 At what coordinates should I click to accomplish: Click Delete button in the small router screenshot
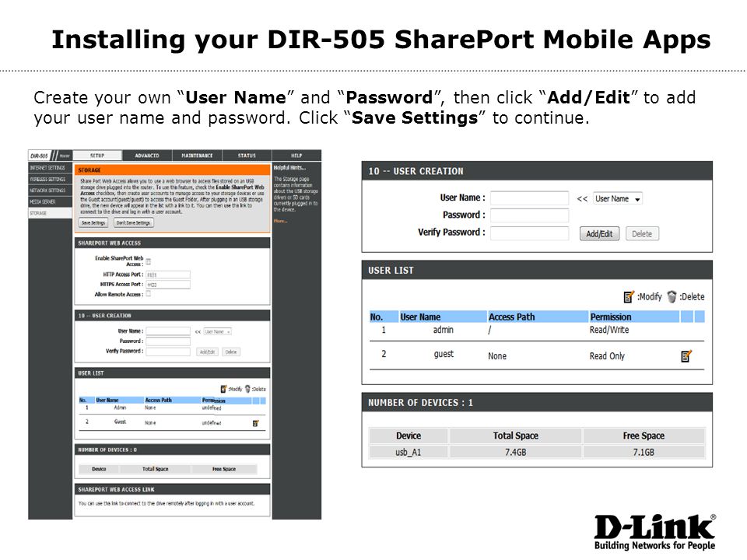point(231,352)
